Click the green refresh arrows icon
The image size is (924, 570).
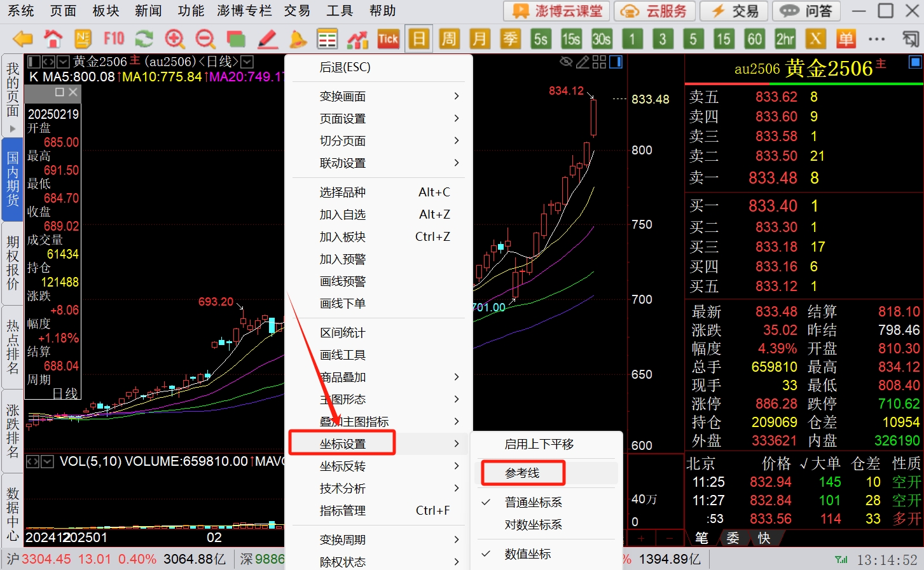pos(144,39)
